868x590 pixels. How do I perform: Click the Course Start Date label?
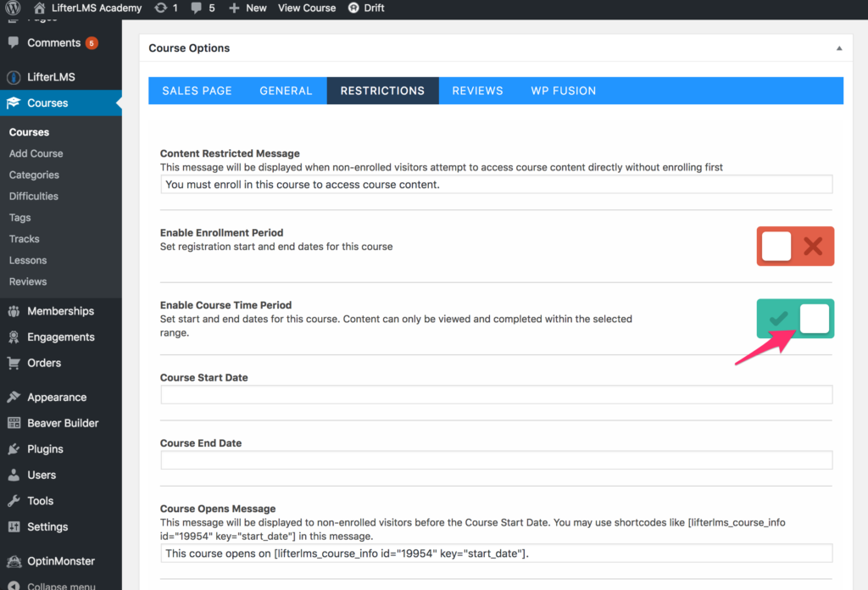[203, 377]
